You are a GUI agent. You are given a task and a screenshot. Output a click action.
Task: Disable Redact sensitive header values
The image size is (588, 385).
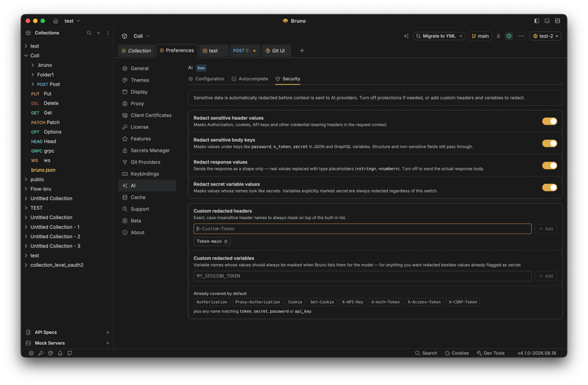pos(549,121)
